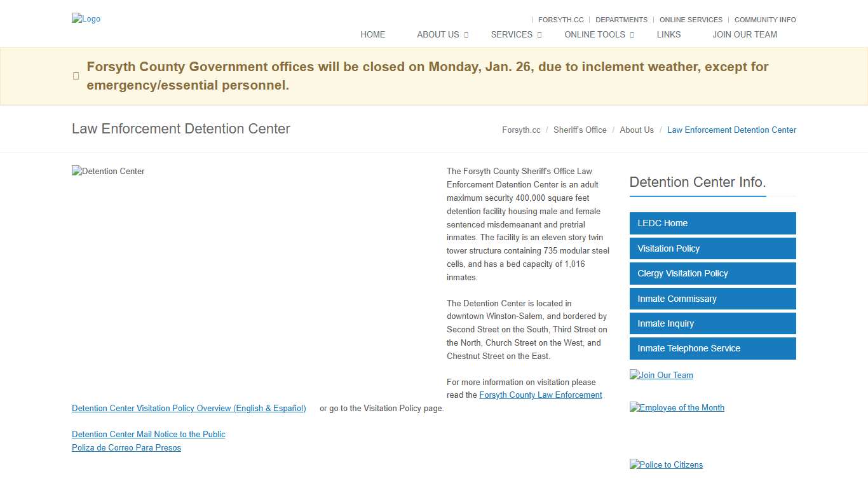Open the Inmate Telephone Service page
This screenshot has width=868, height=488.
[x=712, y=348]
